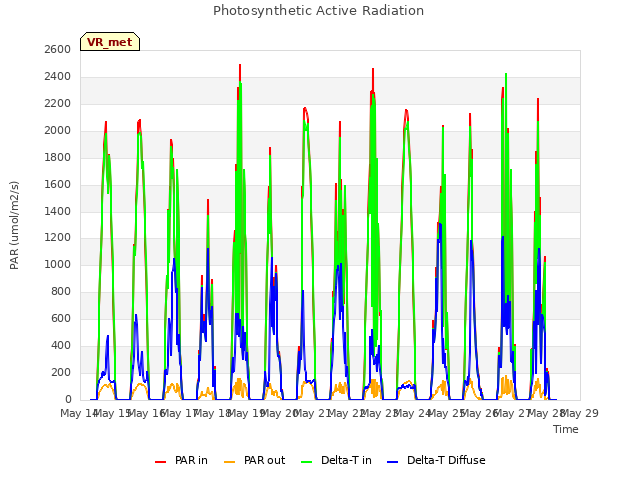
Task: Click the 1000 y-axis tick label
Action: (x=58, y=264)
